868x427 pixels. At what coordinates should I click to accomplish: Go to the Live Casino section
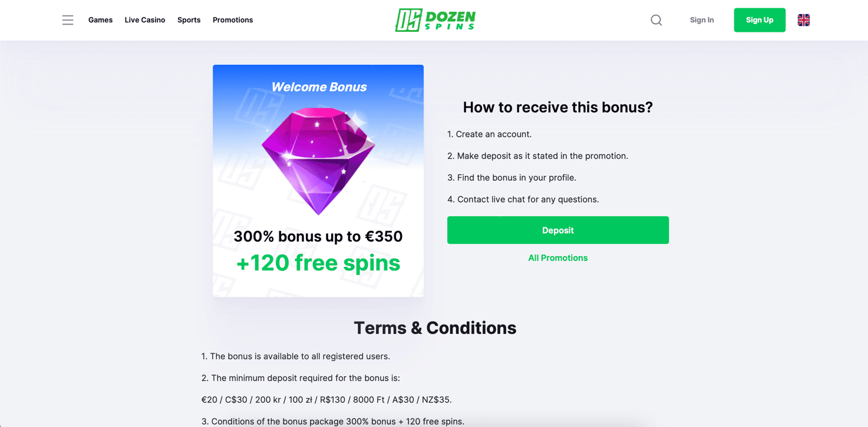coord(145,20)
